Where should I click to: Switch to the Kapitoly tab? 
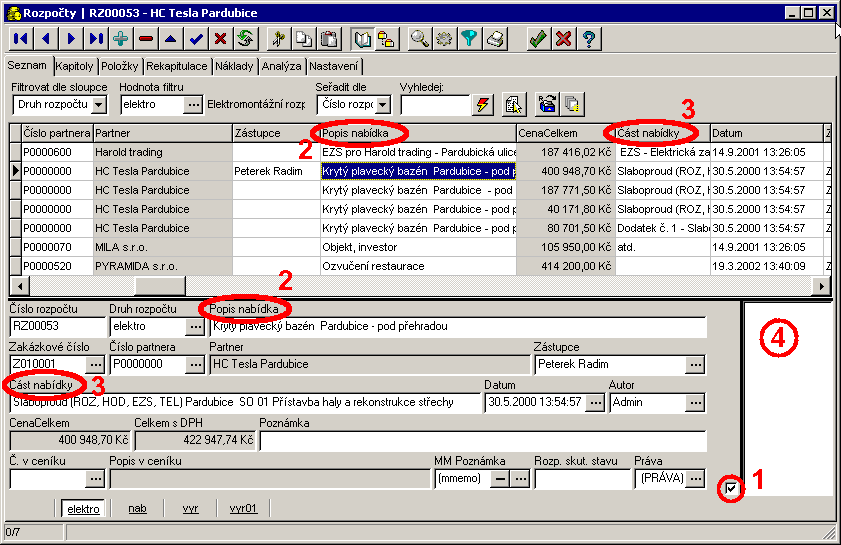[76, 66]
